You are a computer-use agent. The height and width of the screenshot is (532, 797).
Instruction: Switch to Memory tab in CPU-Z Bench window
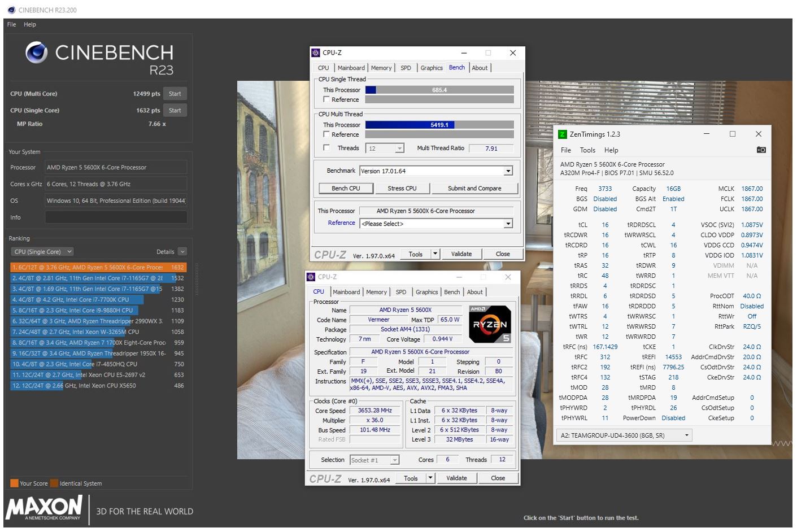(381, 68)
